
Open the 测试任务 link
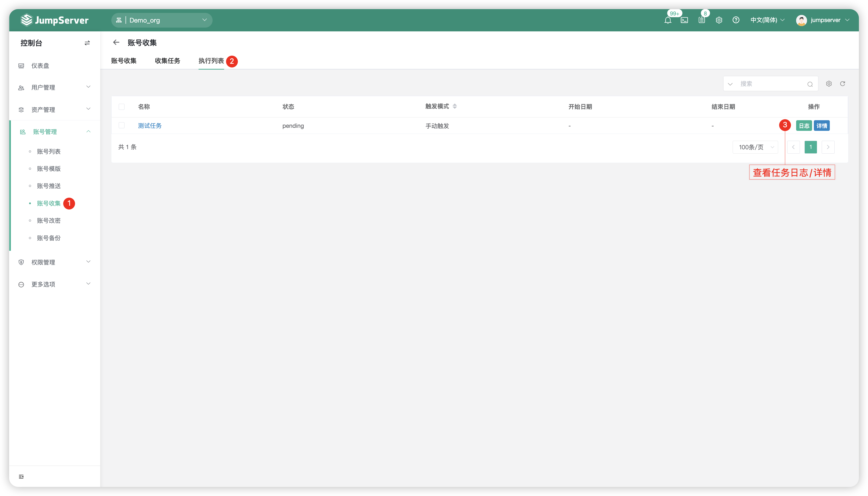(150, 126)
